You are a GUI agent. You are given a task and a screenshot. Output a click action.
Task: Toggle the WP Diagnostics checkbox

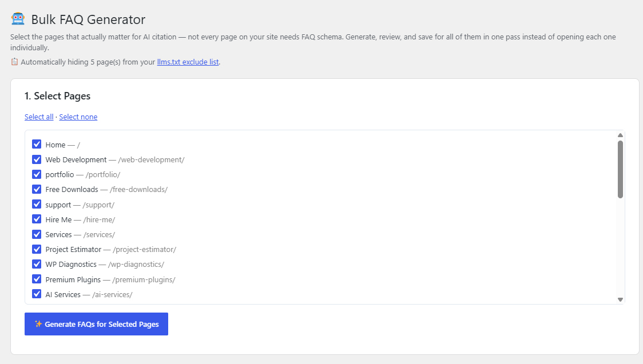(37, 264)
